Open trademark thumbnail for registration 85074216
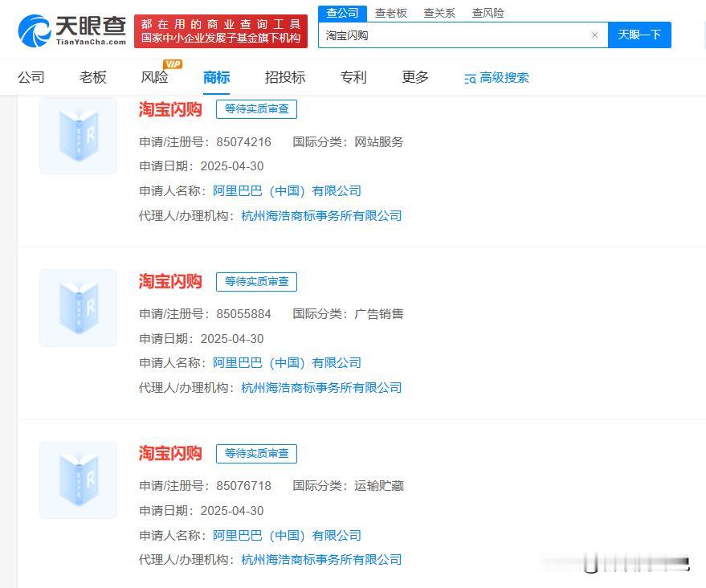This screenshot has width=706, height=588. (x=79, y=136)
